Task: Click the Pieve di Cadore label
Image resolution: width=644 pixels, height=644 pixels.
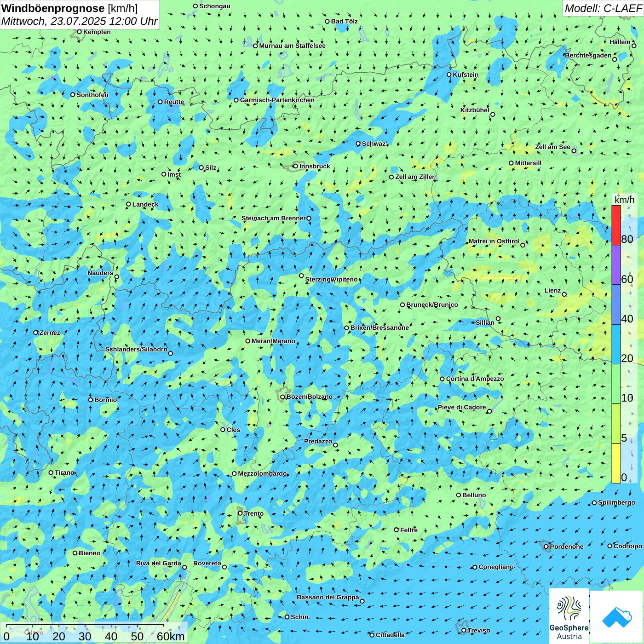Action: click(462, 407)
